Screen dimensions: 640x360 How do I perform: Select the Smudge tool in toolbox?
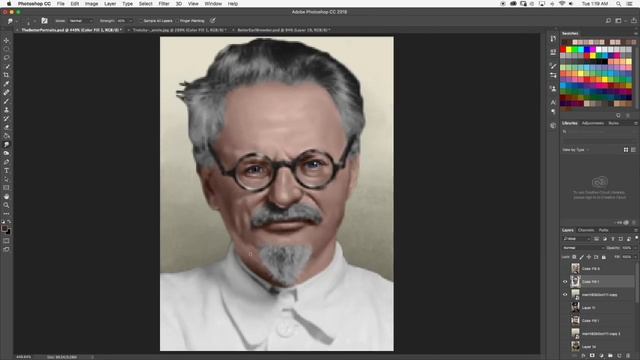(x=6, y=144)
